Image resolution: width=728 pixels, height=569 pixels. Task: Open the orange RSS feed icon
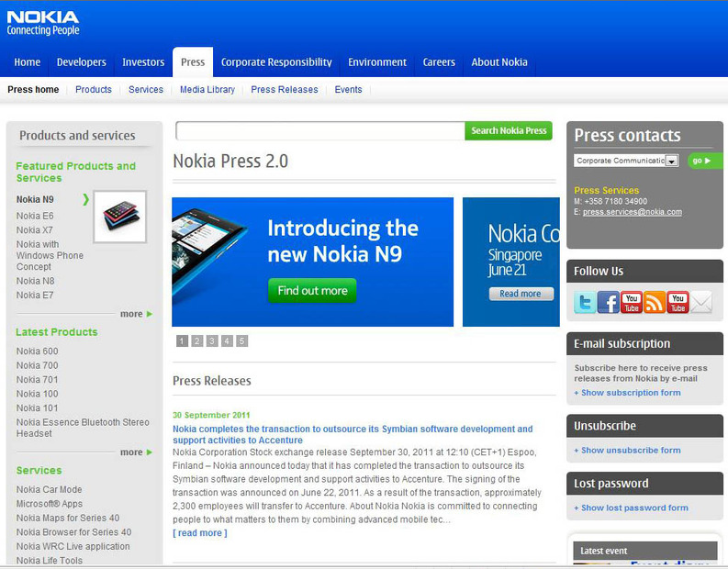click(x=655, y=303)
